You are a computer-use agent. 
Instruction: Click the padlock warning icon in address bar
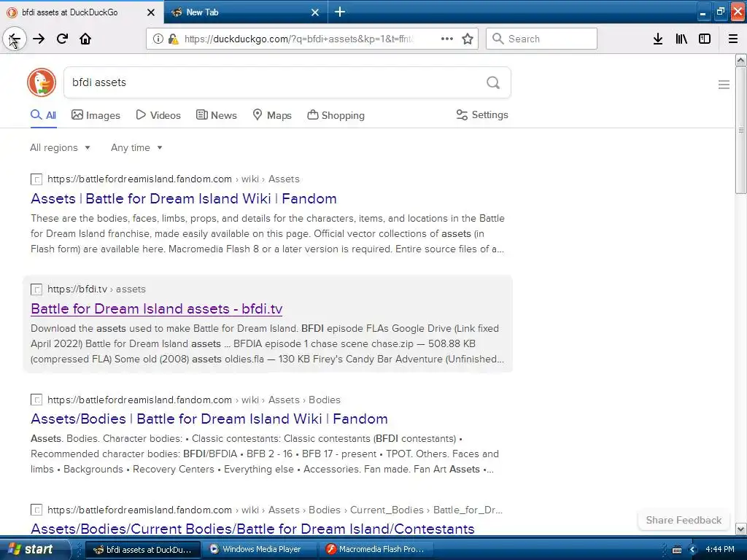pos(174,39)
